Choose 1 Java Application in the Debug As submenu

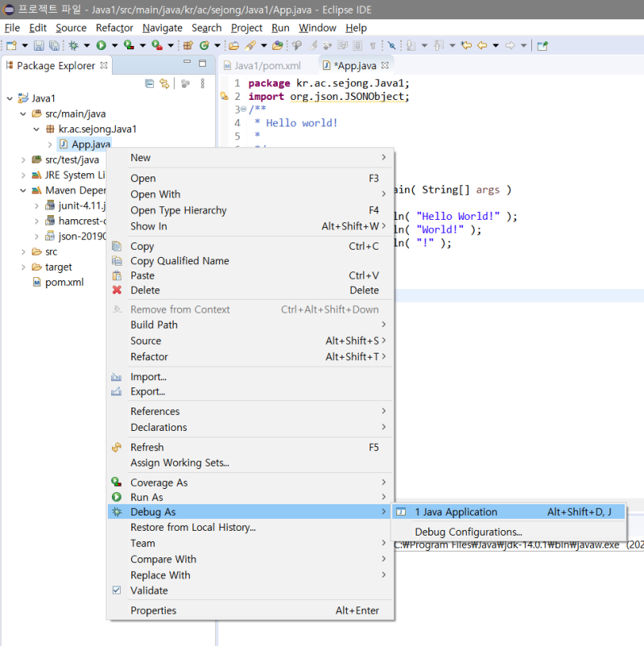pyautogui.click(x=456, y=511)
